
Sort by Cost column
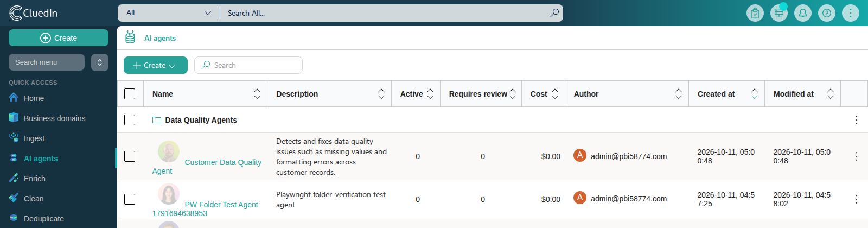tap(555, 94)
